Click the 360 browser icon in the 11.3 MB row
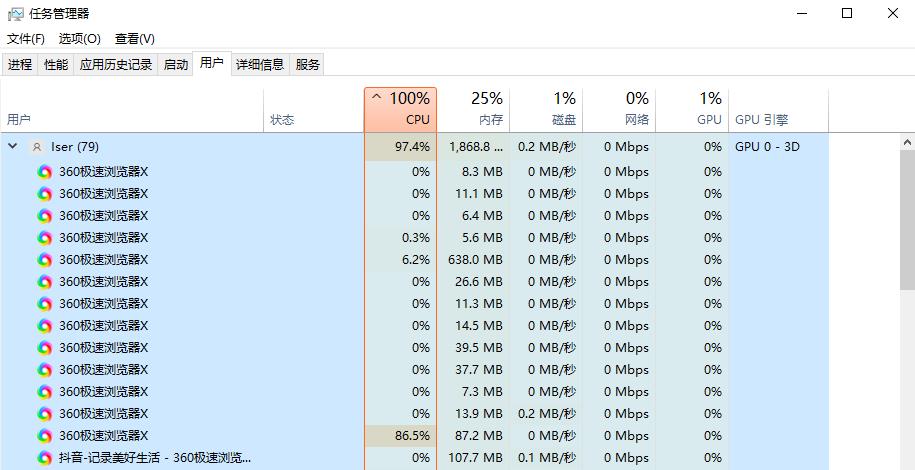 pos(44,304)
